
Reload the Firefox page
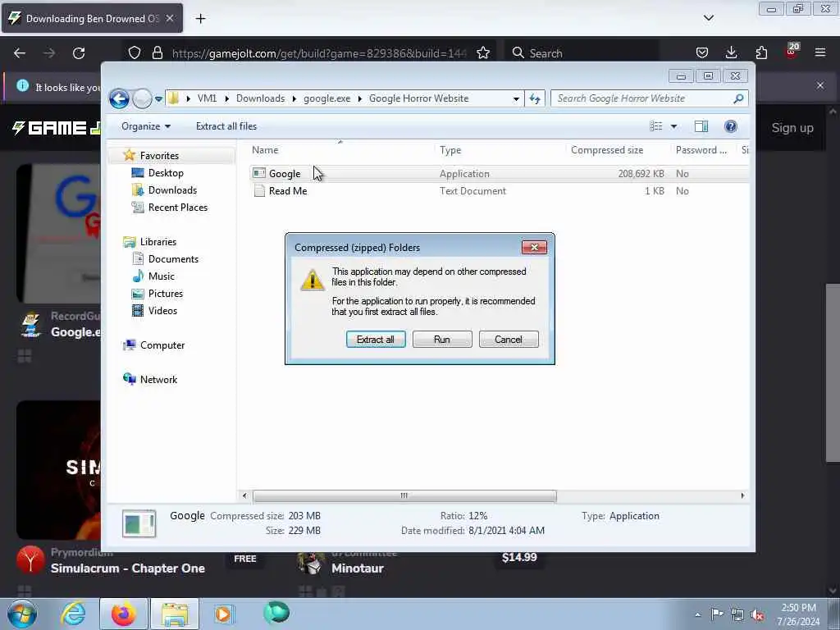point(79,53)
